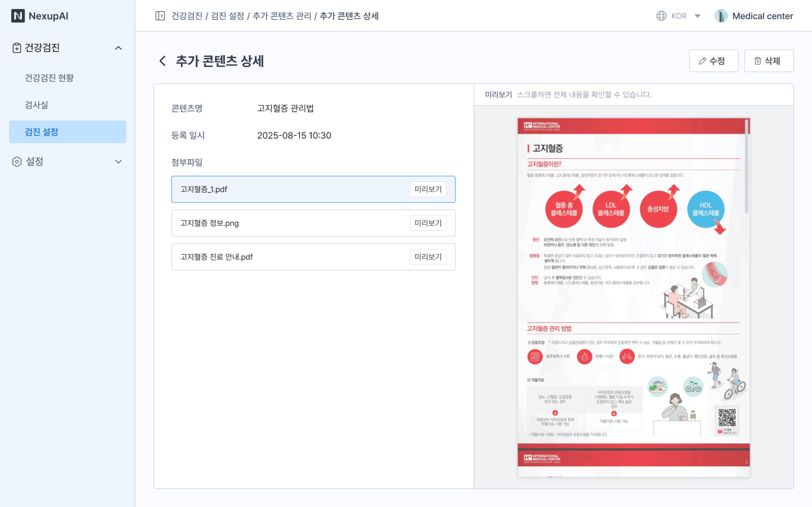Go to 검사실 menu item
Screen dimensions: 812x507
[37, 105]
